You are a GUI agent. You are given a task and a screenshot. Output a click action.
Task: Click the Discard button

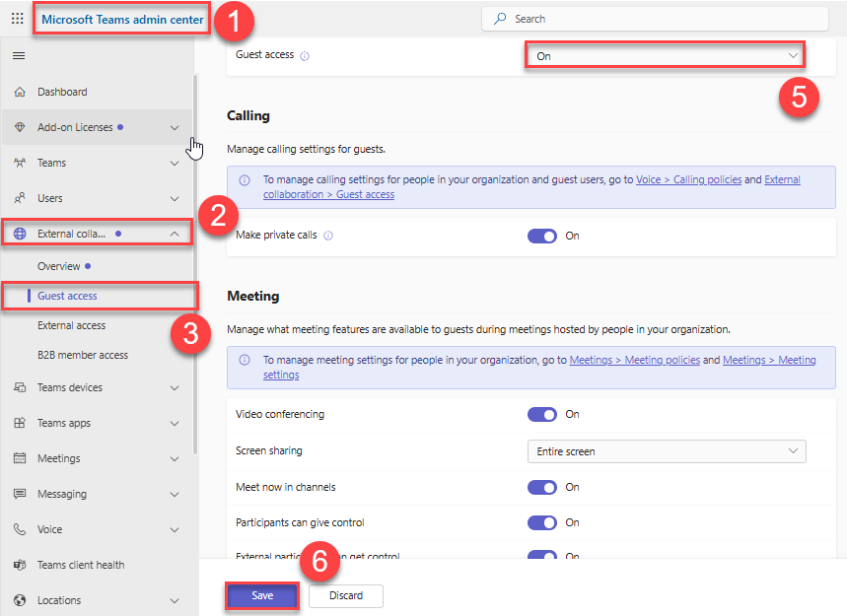click(346, 595)
